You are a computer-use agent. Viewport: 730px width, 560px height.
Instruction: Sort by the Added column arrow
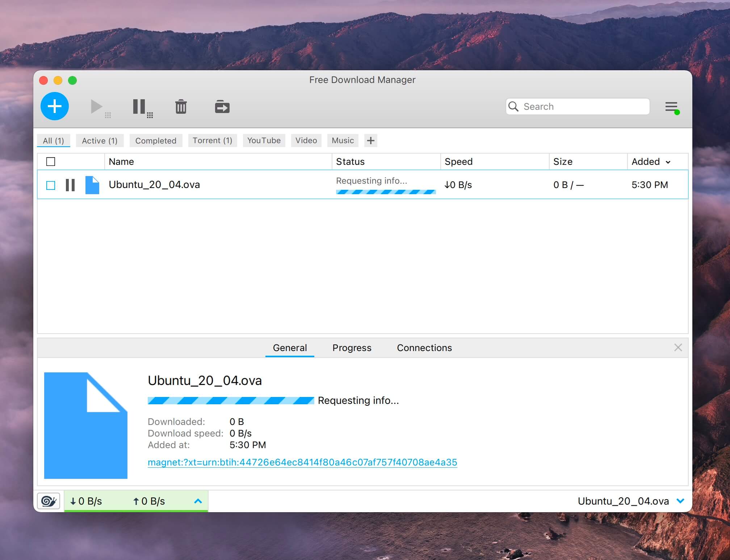coord(668,162)
